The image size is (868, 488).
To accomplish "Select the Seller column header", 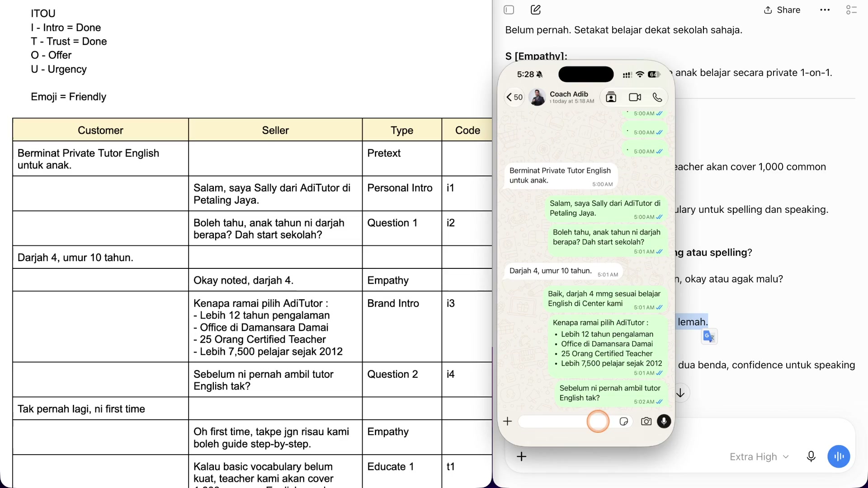I will (x=275, y=130).
